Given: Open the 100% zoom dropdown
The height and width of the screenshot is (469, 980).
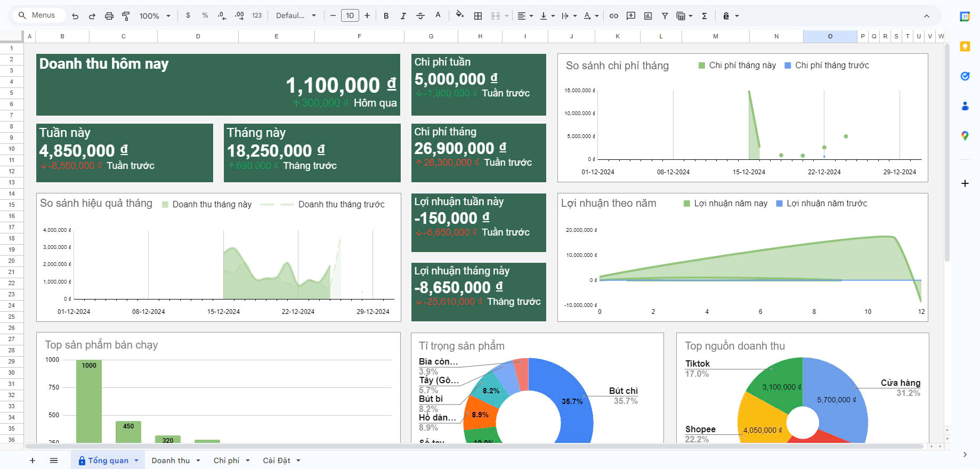Looking at the screenshot, I should tap(155, 16).
